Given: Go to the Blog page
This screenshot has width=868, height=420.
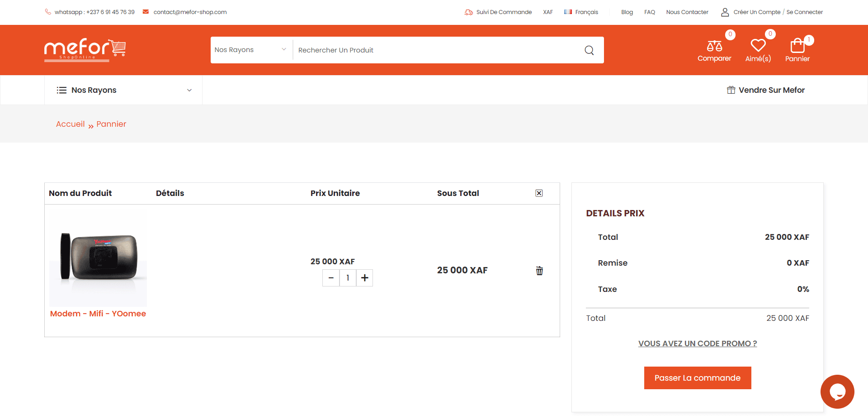Looking at the screenshot, I should (x=627, y=12).
